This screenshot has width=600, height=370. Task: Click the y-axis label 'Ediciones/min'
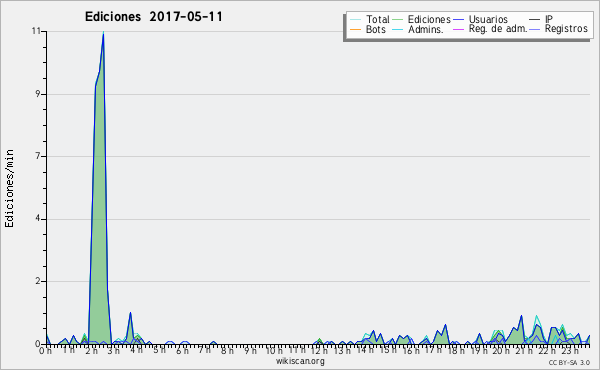coord(9,188)
